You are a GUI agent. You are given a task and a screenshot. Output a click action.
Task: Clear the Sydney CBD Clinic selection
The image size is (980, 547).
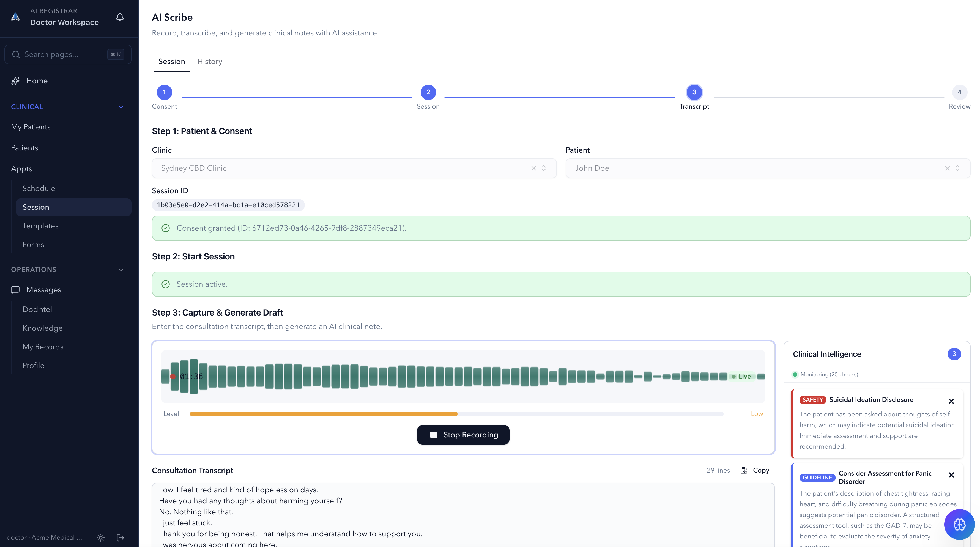[533, 168]
